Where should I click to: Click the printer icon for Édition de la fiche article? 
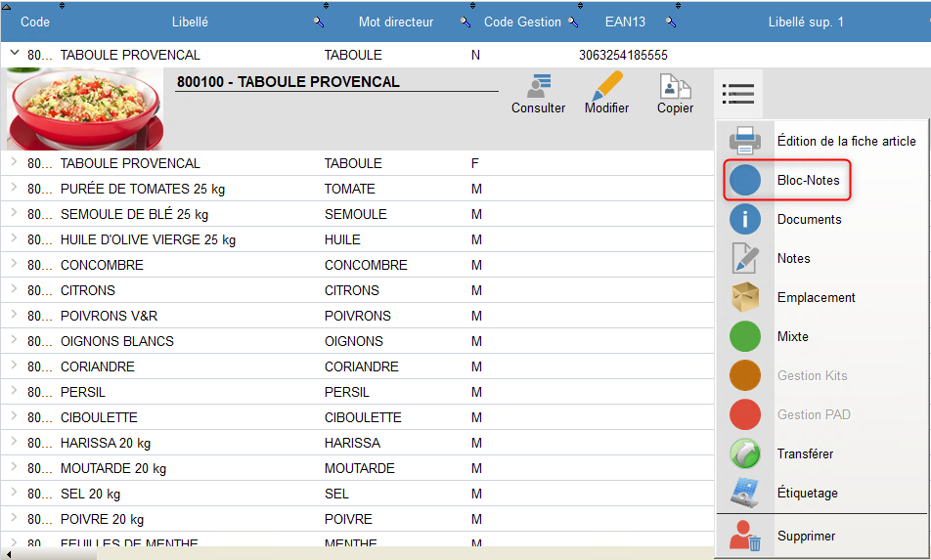[745, 141]
